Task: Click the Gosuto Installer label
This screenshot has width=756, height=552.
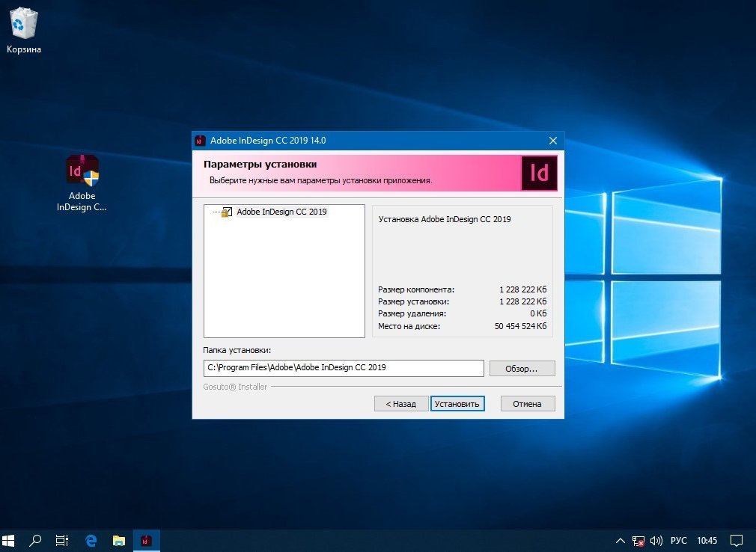Action: pos(235,387)
